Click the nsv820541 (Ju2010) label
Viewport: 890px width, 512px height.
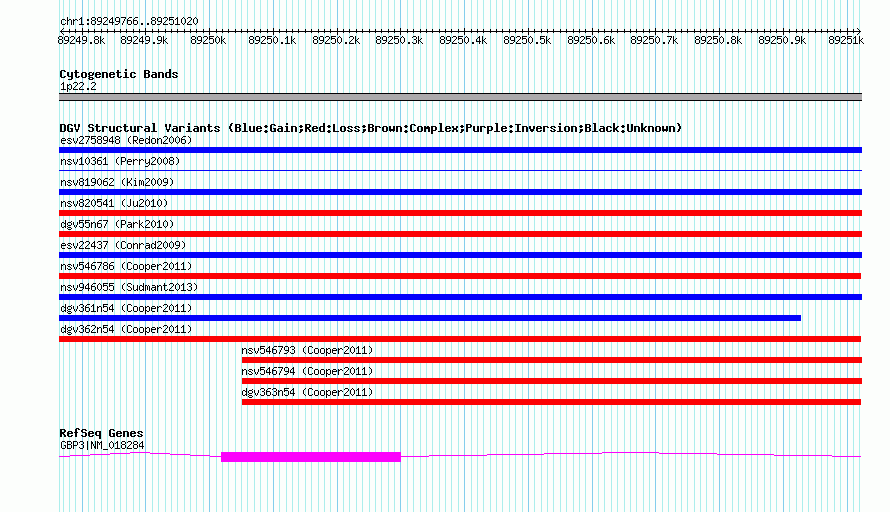point(114,203)
